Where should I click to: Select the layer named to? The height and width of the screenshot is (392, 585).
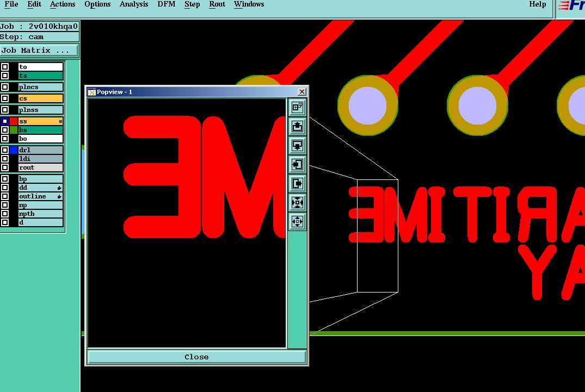click(x=41, y=67)
